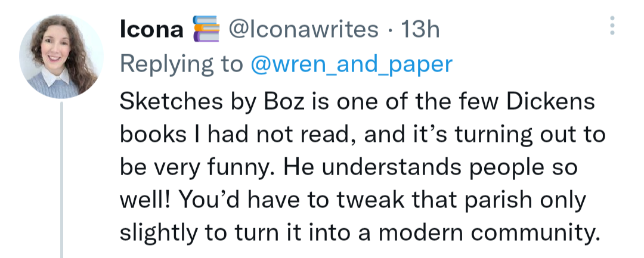Click the 13h timestamp
Viewport: 644px width, 258px height.
pos(420,29)
